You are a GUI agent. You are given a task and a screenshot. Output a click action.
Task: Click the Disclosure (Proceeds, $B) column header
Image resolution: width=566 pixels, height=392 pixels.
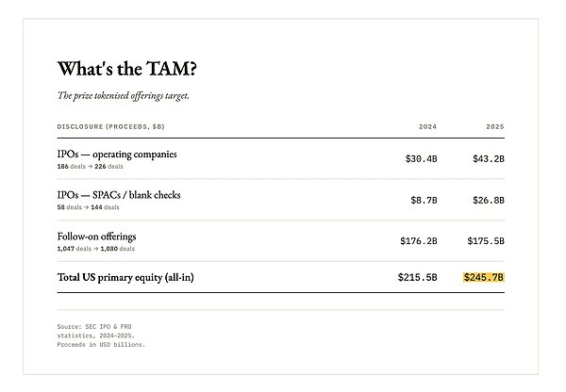click(110, 126)
